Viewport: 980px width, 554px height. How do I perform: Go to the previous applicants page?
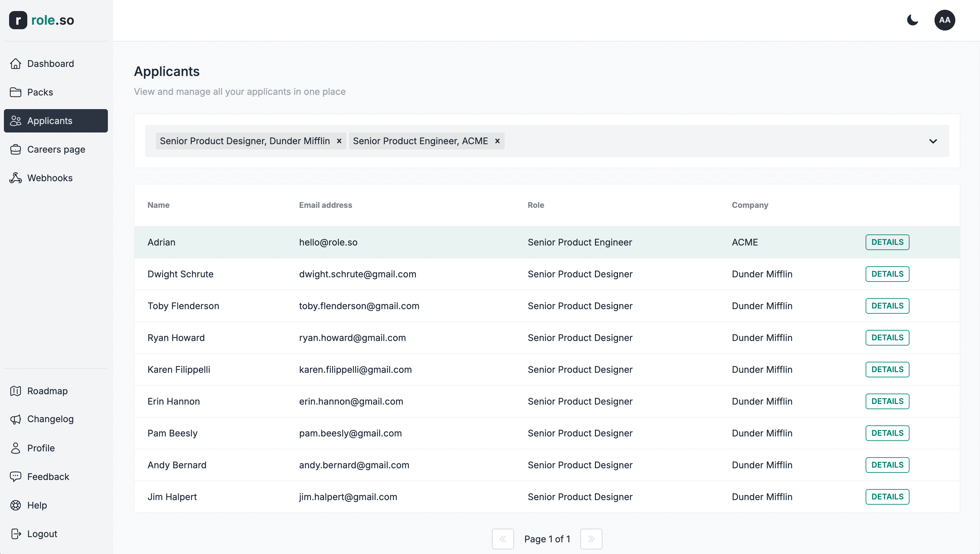[x=503, y=539]
